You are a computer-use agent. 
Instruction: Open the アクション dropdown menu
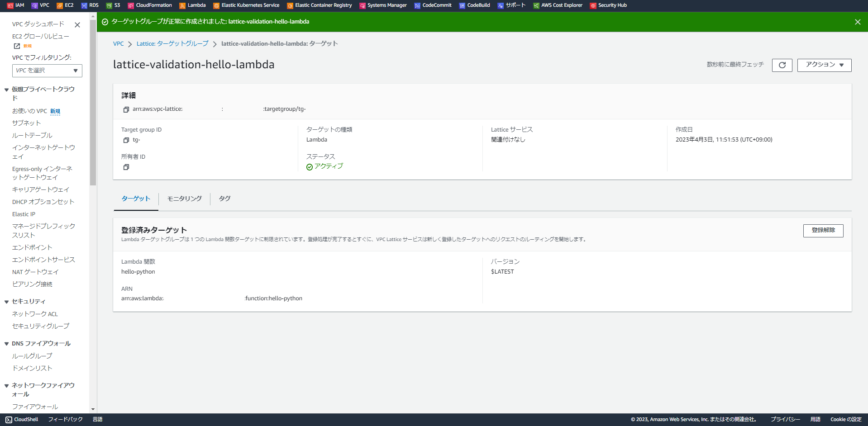[x=824, y=65]
